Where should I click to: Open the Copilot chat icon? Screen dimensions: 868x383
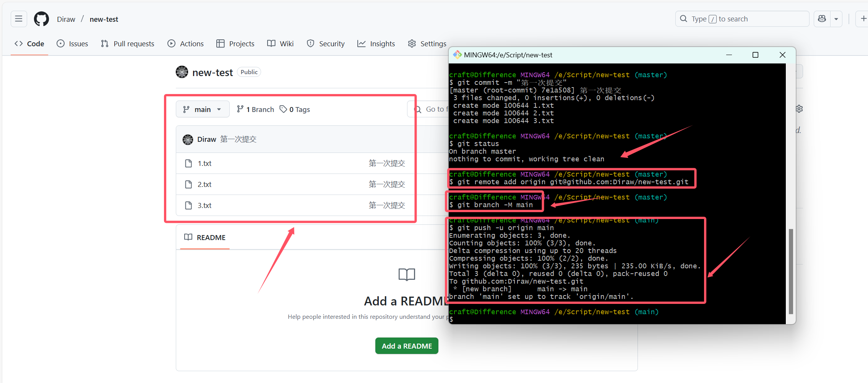(822, 19)
